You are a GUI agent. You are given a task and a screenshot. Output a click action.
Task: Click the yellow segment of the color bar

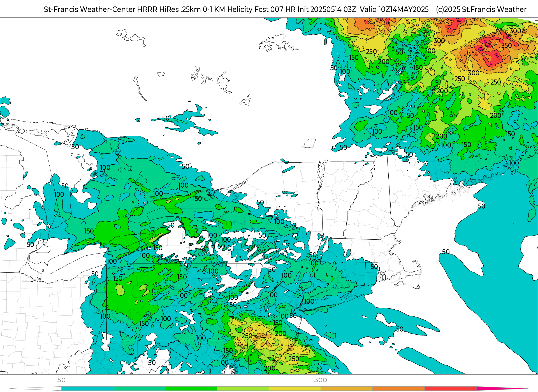[x=295, y=389]
